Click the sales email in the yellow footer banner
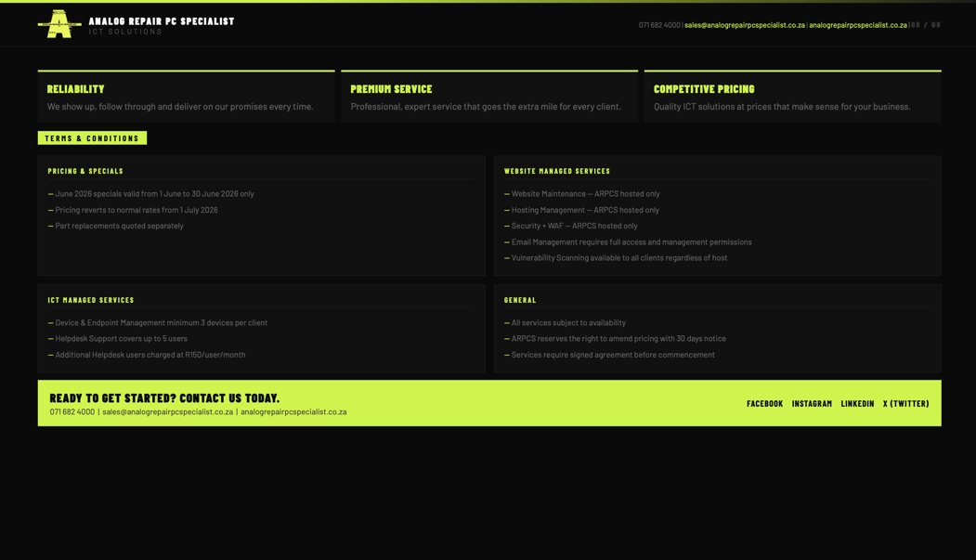Screen dimensions: 976x560 [167, 412]
